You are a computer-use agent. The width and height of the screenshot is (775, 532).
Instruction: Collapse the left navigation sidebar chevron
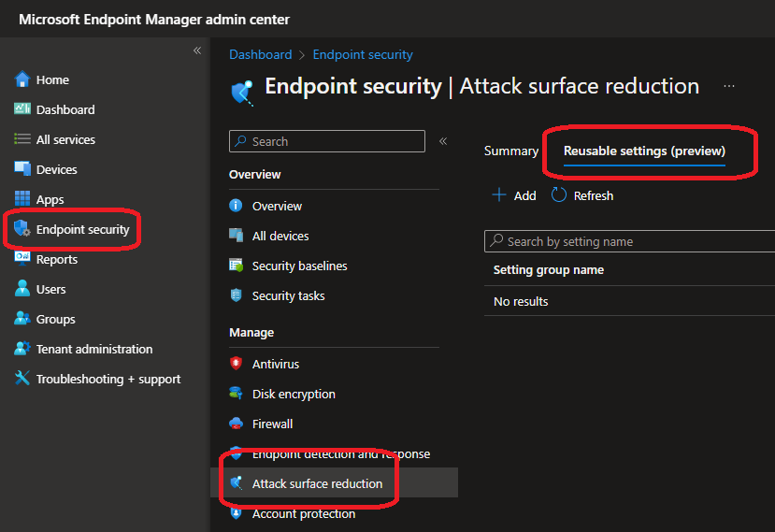197,50
